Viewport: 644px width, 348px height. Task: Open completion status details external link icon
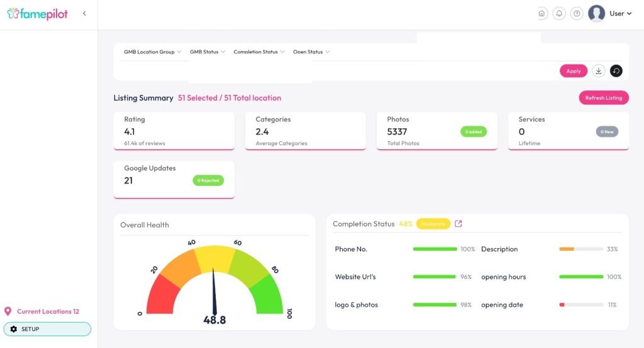coord(458,224)
